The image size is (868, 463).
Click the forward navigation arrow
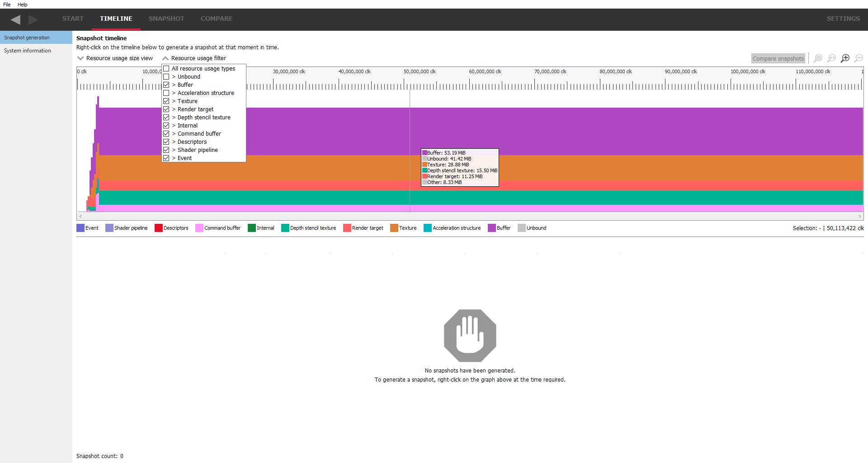pos(33,19)
